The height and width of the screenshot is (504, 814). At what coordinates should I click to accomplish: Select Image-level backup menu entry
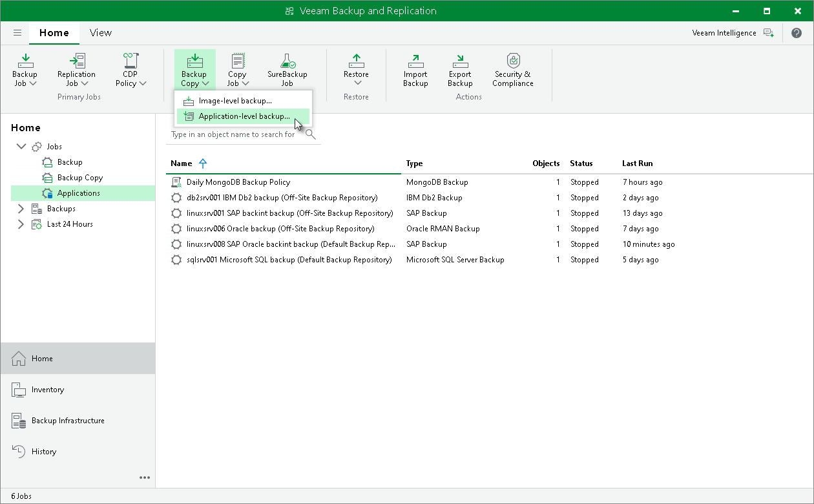coord(235,101)
